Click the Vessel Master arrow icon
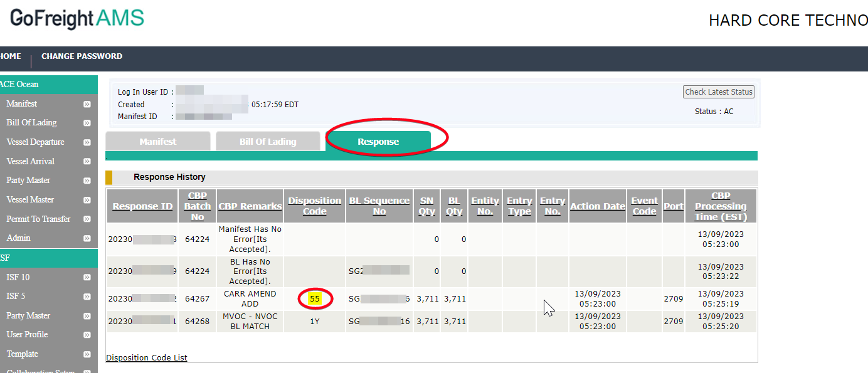868x373 pixels. pos(87,199)
